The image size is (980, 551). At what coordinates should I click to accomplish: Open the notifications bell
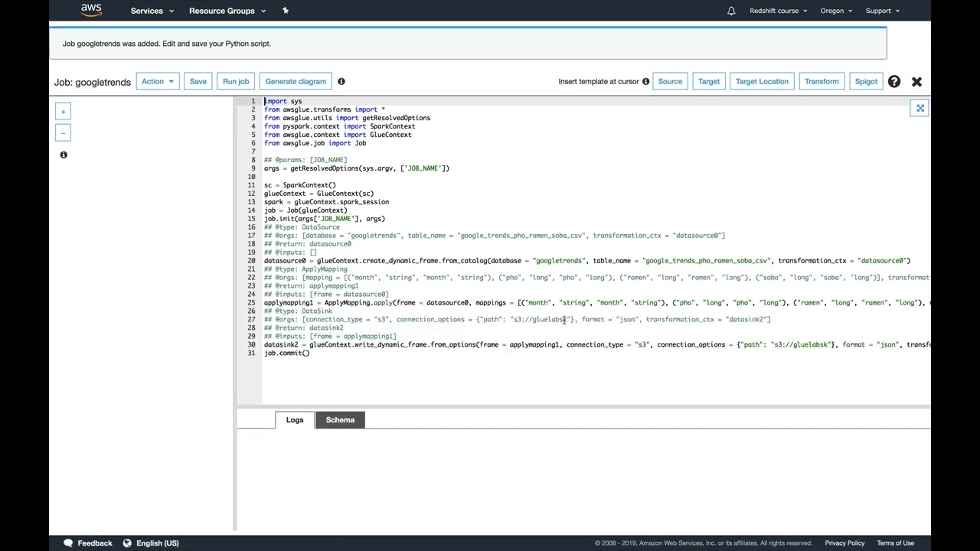coord(731,11)
